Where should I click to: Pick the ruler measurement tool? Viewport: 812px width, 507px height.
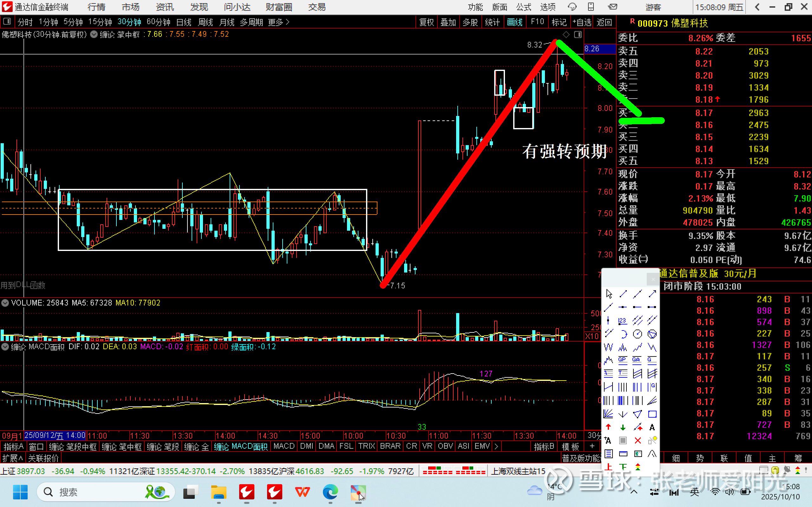coord(623,454)
